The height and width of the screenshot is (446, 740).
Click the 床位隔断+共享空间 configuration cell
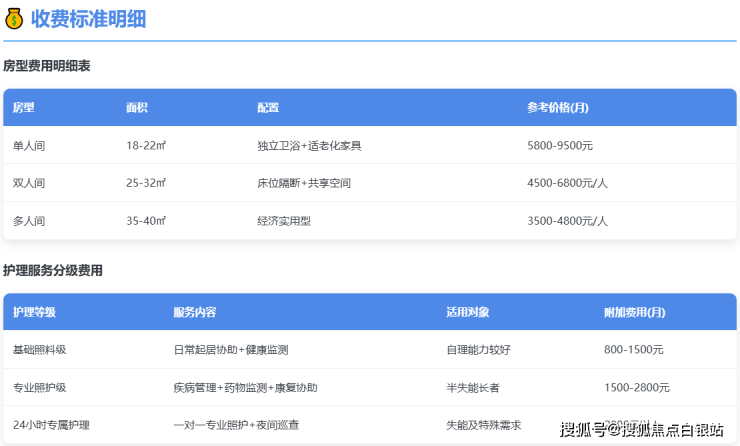304,183
